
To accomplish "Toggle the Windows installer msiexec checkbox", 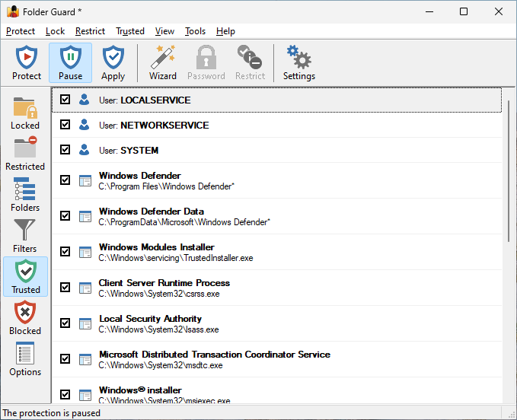I will pyautogui.click(x=65, y=394).
